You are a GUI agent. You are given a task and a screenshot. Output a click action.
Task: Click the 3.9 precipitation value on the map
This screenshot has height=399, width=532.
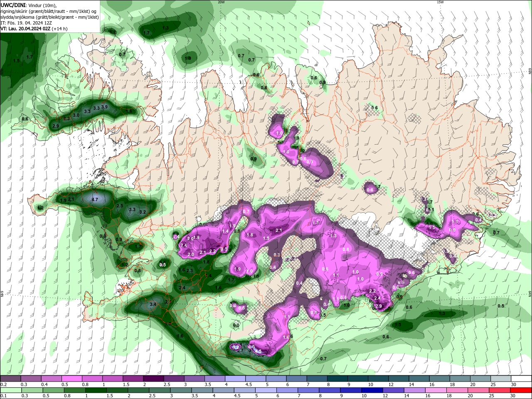[x=104, y=107]
